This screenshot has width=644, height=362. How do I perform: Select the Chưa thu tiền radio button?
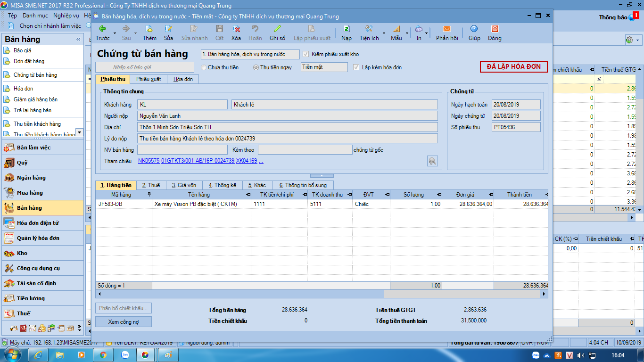(x=204, y=67)
